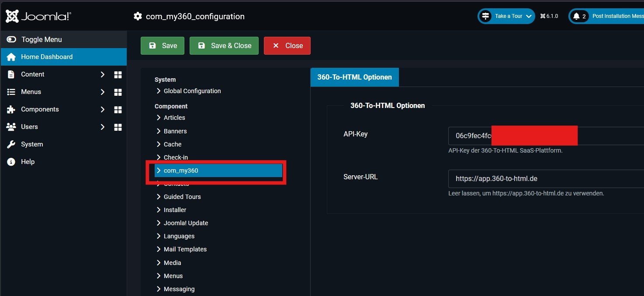Select Joomla! Update component configuration

tap(186, 223)
